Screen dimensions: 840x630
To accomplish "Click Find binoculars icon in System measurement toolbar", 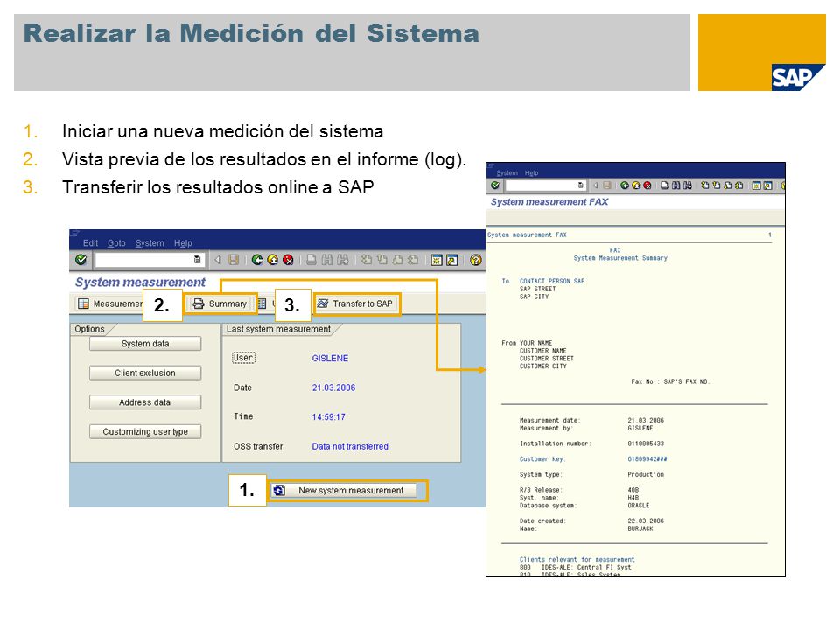I will [326, 260].
